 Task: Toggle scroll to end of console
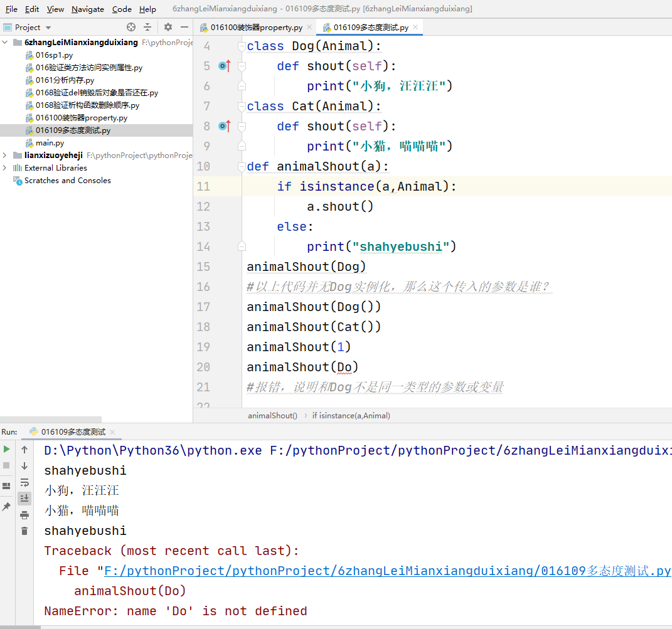point(24,499)
